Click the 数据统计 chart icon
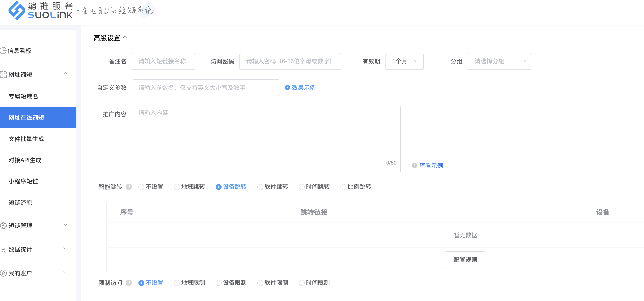Screen dimensions: 644x301 coord(3,249)
